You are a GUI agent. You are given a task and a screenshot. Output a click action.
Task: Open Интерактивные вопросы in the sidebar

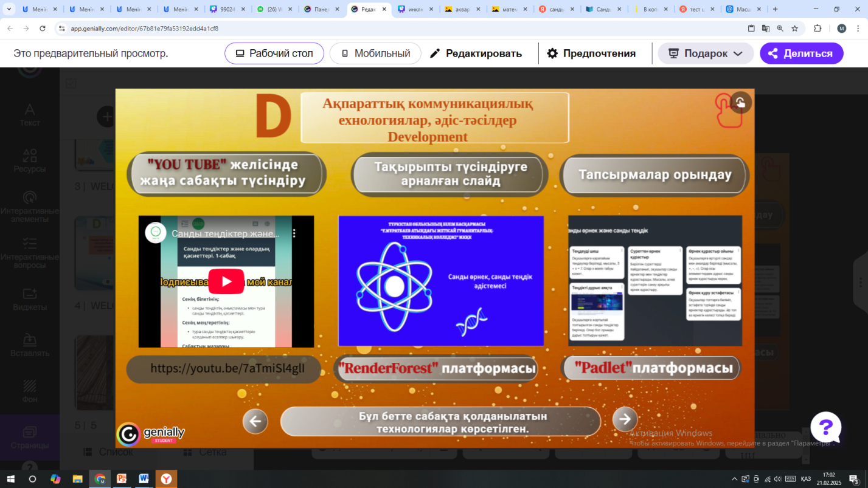[x=29, y=253]
